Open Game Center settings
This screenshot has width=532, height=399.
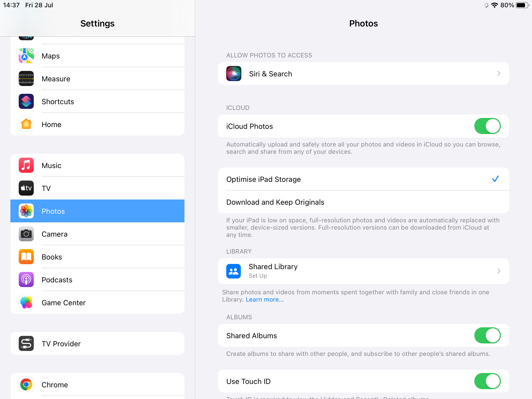pyautogui.click(x=97, y=302)
